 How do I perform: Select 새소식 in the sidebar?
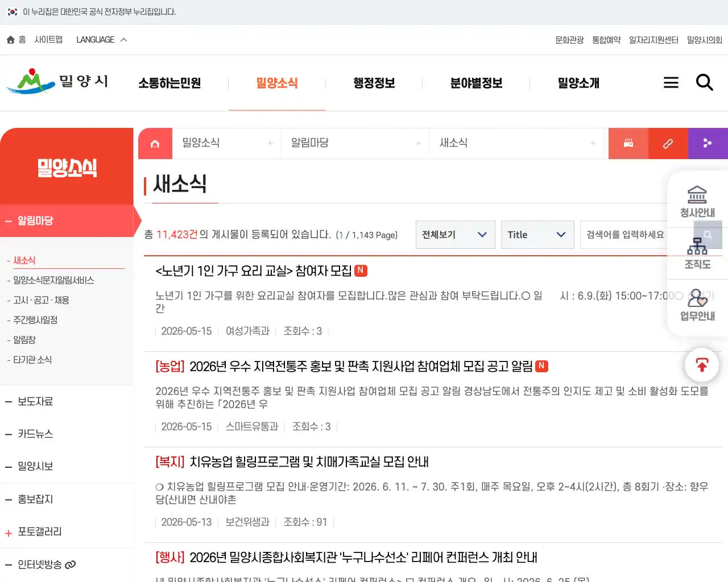(x=24, y=260)
